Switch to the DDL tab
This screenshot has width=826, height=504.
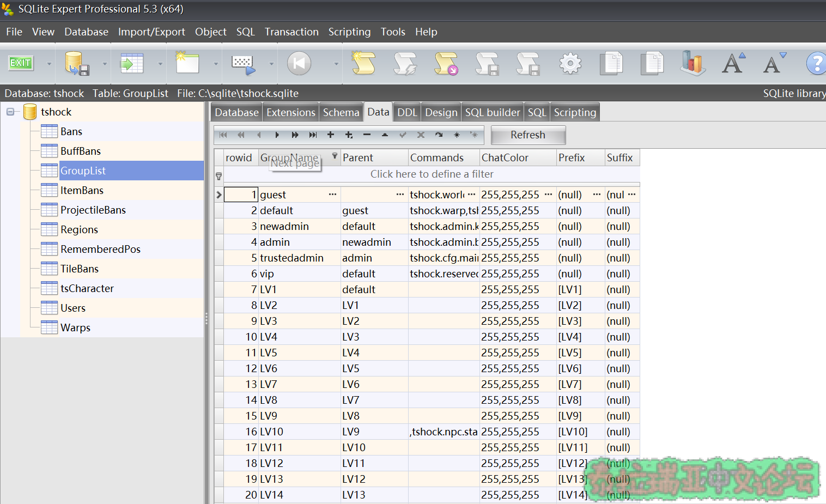click(x=406, y=112)
